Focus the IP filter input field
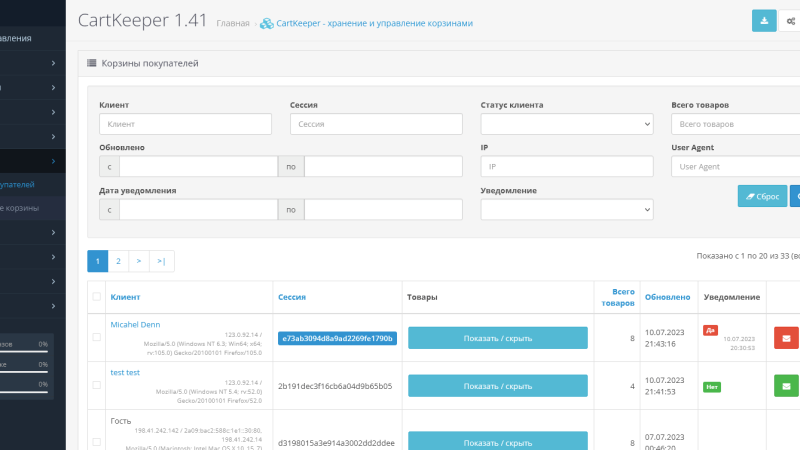The width and height of the screenshot is (800, 450). pyautogui.click(x=567, y=166)
